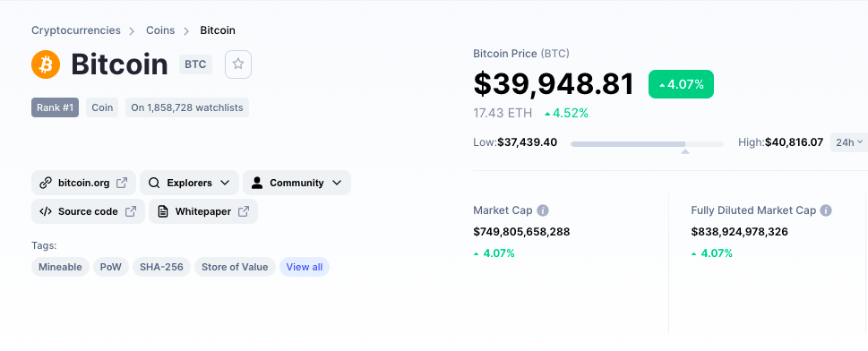The width and height of the screenshot is (868, 351).
Task: Click View all tags button
Action: pos(305,267)
